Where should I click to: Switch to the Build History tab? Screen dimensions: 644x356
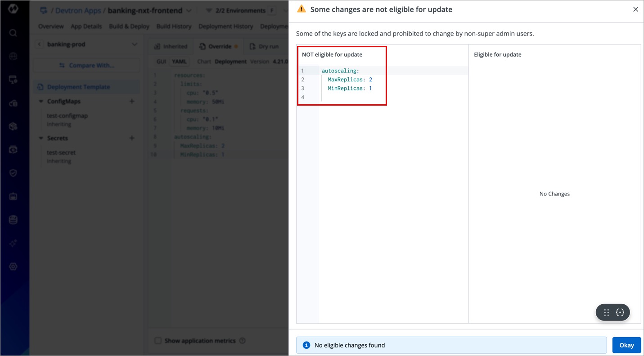(x=174, y=27)
